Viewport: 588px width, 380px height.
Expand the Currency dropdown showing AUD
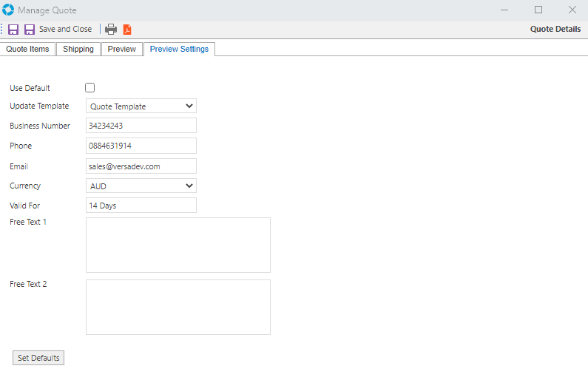click(141, 186)
